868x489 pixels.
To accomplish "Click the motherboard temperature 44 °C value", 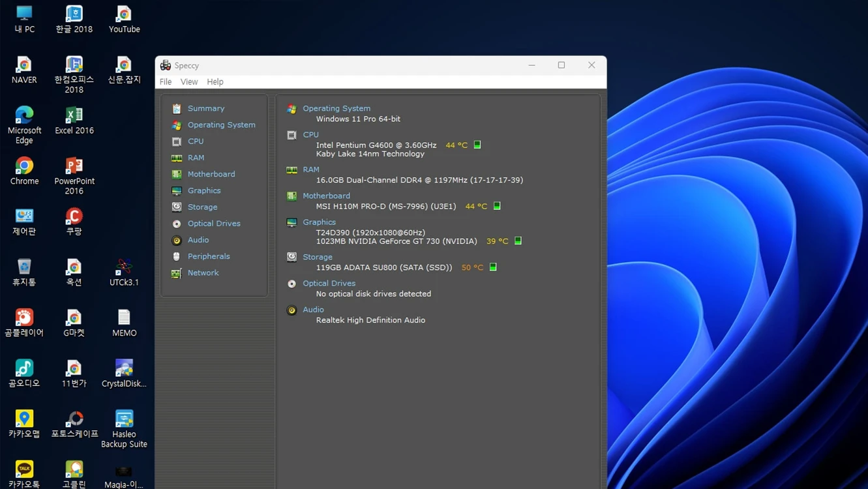I will tap(476, 206).
